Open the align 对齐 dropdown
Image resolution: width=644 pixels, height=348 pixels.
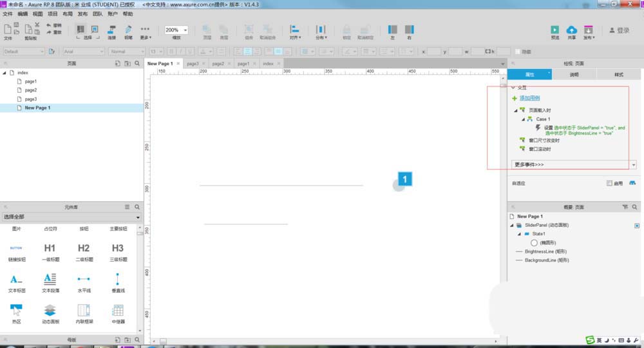pyautogui.click(x=295, y=32)
